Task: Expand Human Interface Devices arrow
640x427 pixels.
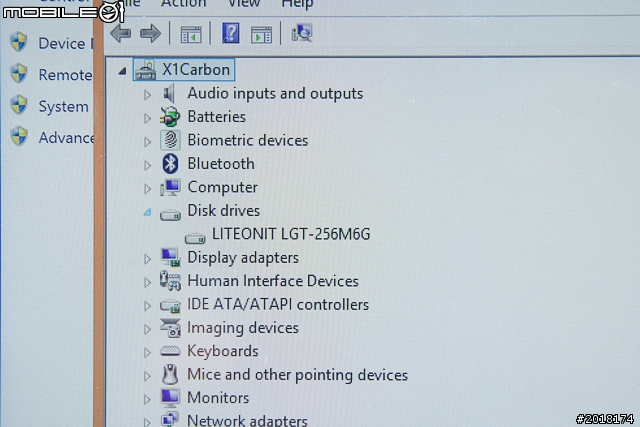Action: [147, 282]
